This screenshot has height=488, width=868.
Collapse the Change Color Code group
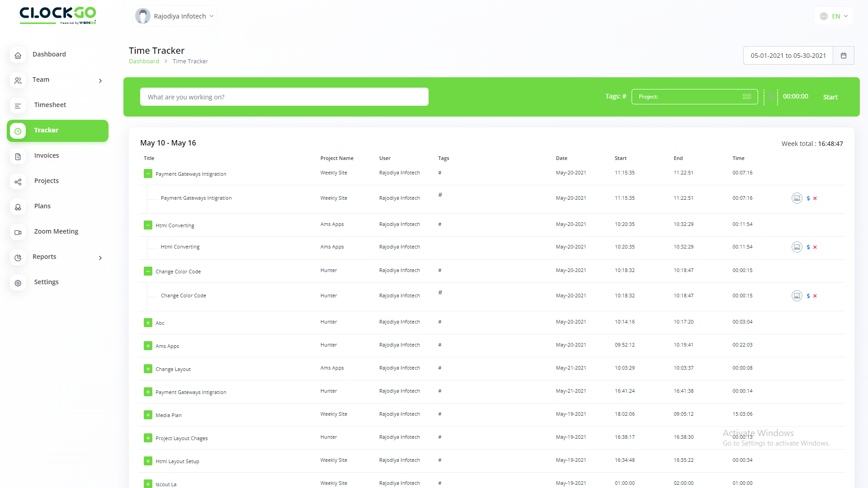pyautogui.click(x=148, y=271)
